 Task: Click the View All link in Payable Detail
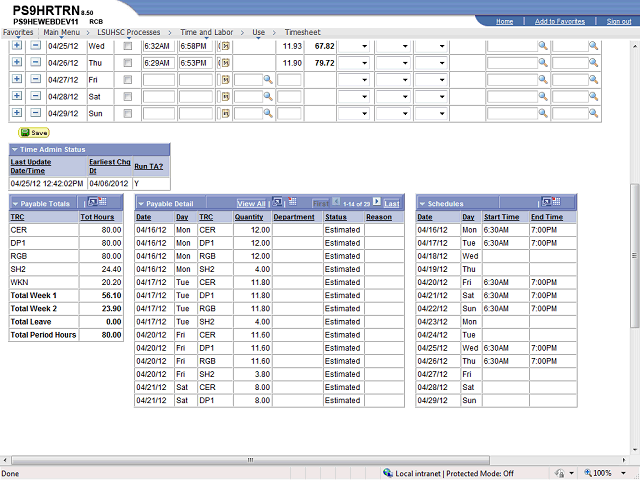251,203
